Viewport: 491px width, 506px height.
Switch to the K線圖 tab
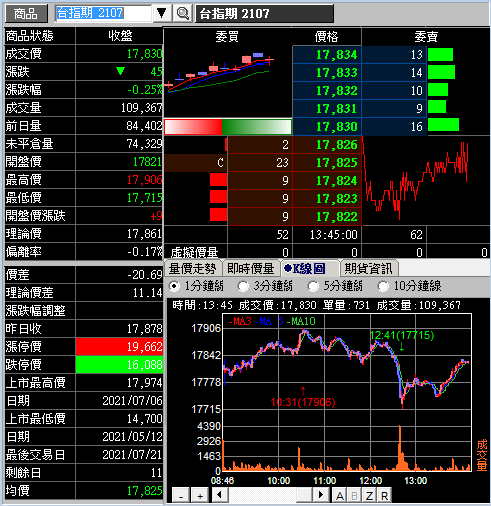pos(309,268)
